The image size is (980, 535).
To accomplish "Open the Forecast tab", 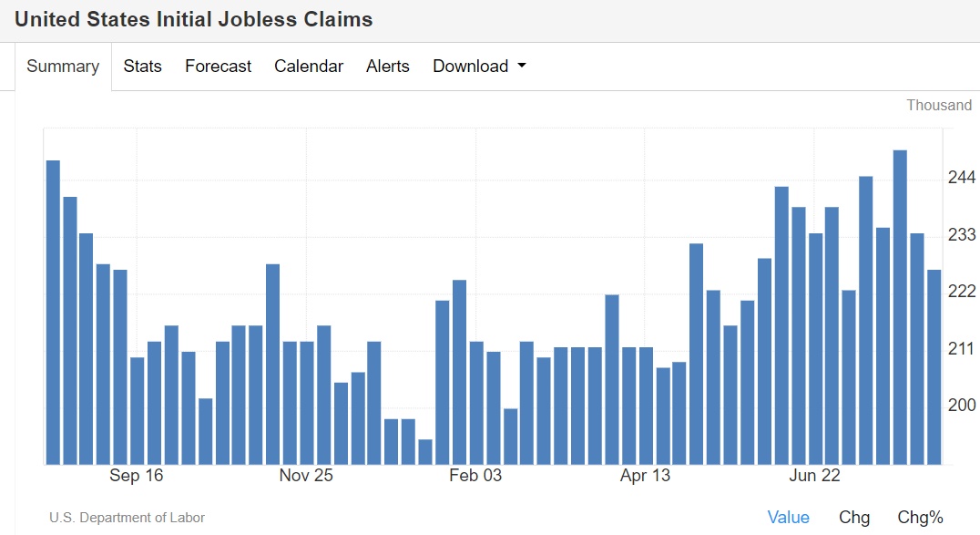I will (x=218, y=67).
